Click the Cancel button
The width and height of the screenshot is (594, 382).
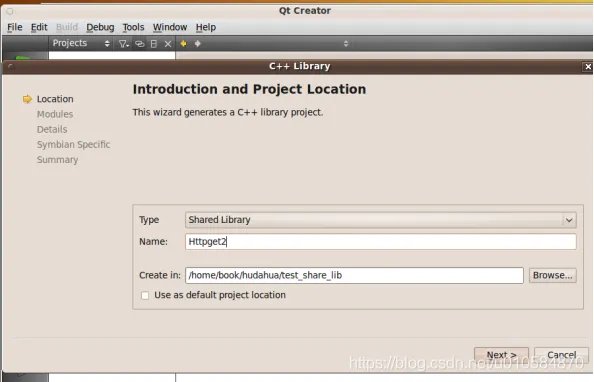click(x=561, y=355)
